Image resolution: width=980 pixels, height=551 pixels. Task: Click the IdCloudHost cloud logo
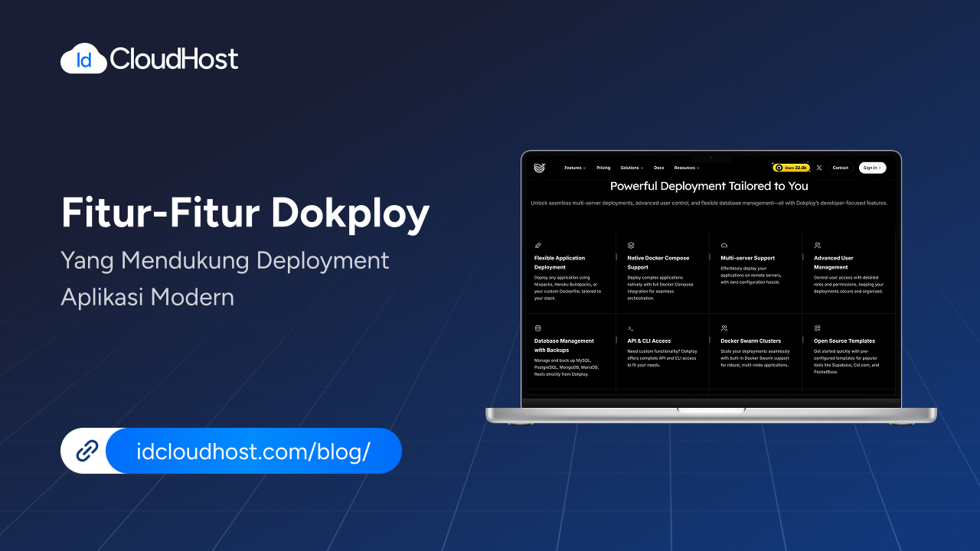click(83, 59)
